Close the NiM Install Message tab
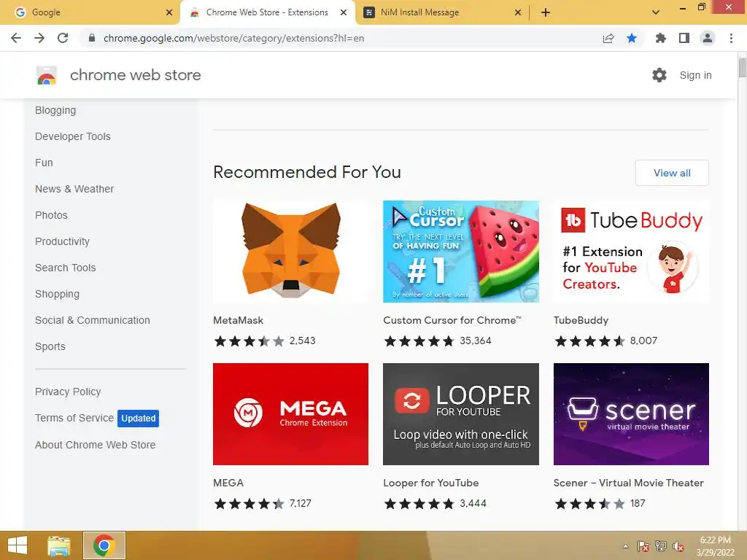The height and width of the screenshot is (560, 747). tap(518, 12)
